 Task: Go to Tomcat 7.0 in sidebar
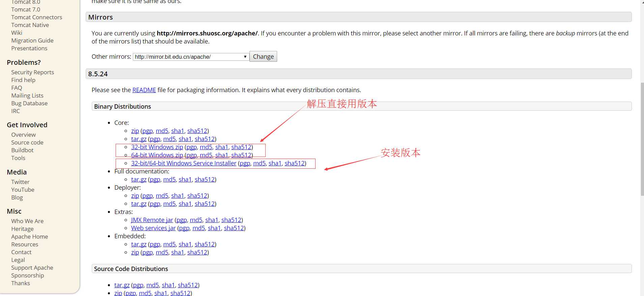26,9
